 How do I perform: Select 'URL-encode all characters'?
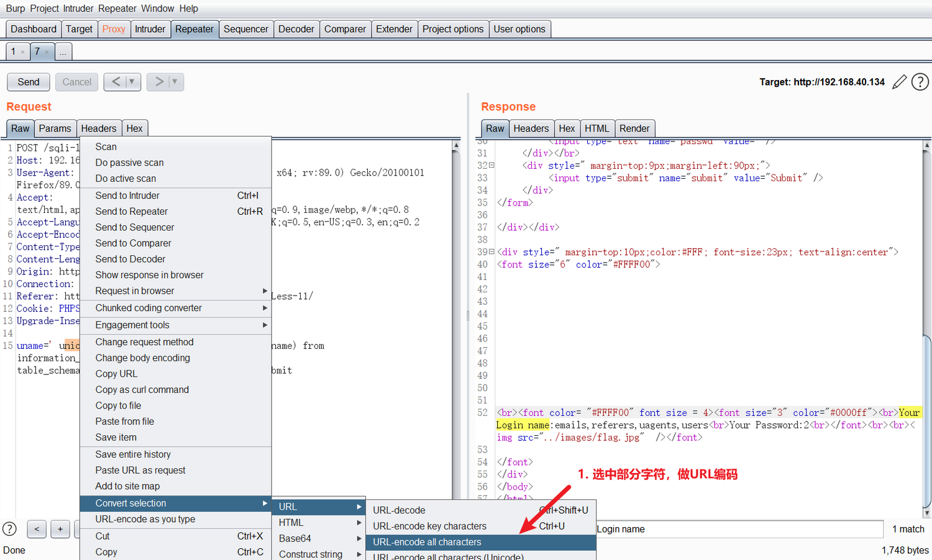coord(481,543)
